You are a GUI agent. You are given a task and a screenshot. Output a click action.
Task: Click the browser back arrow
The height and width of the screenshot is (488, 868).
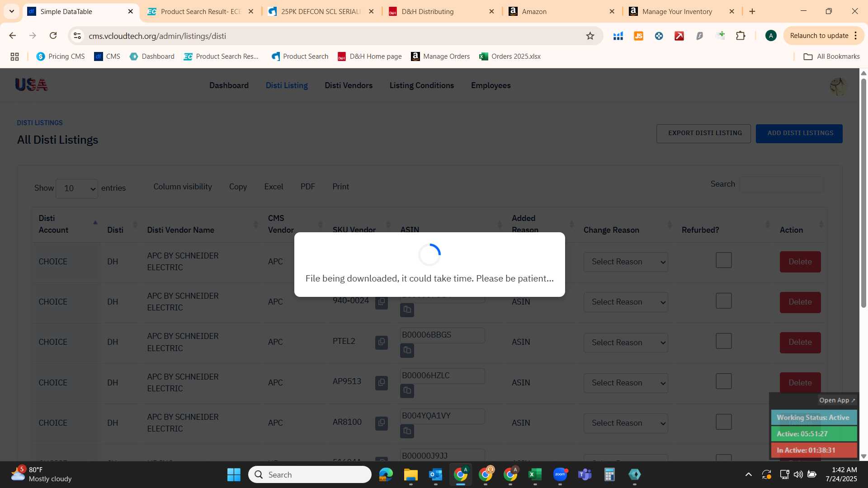13,36
